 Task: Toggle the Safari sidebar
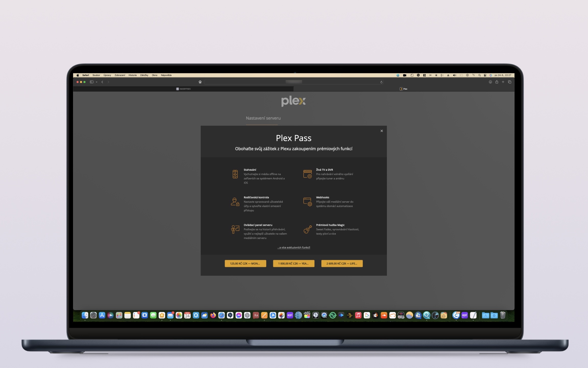(x=91, y=82)
